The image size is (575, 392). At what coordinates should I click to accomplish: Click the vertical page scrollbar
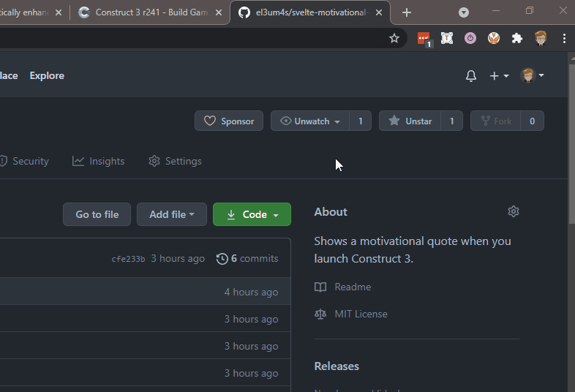coord(571,143)
